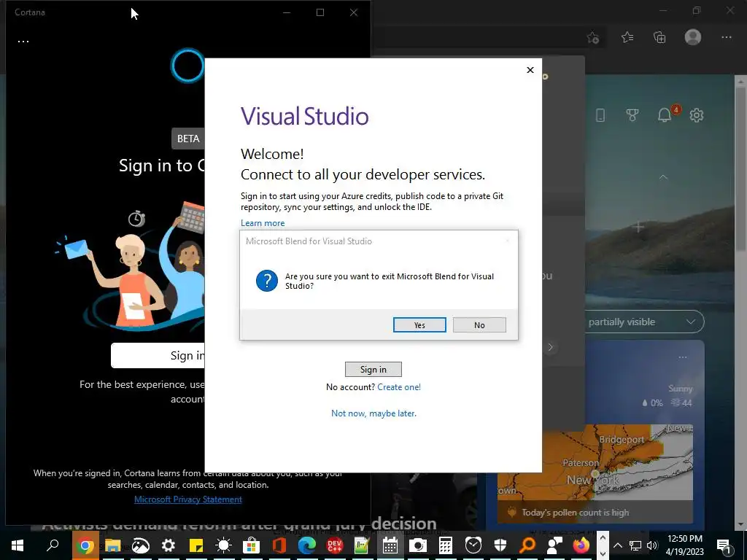The height and width of the screenshot is (560, 747).
Task: Click Not now, maybe later link
Action: (x=373, y=413)
